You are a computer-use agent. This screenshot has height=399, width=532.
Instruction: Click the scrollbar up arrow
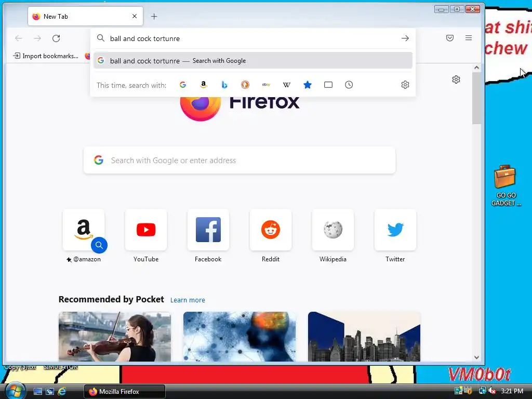point(476,68)
